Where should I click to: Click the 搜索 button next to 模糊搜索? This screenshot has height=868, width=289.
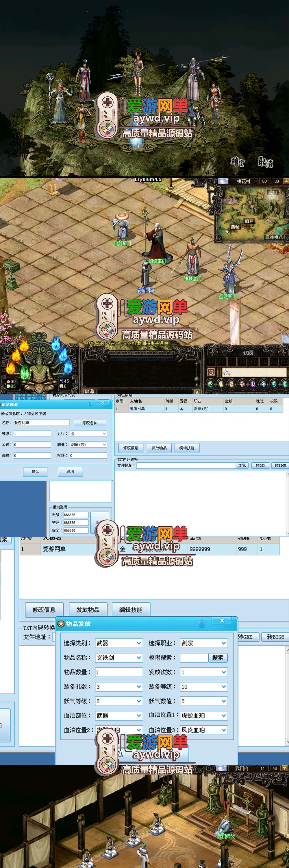pyautogui.click(x=218, y=658)
